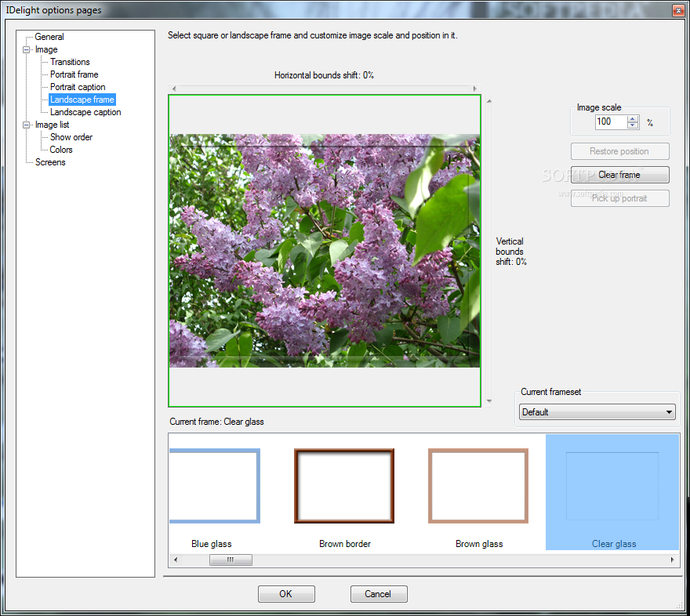Collapse the Image list tree node
The image size is (690, 616).
[27, 125]
